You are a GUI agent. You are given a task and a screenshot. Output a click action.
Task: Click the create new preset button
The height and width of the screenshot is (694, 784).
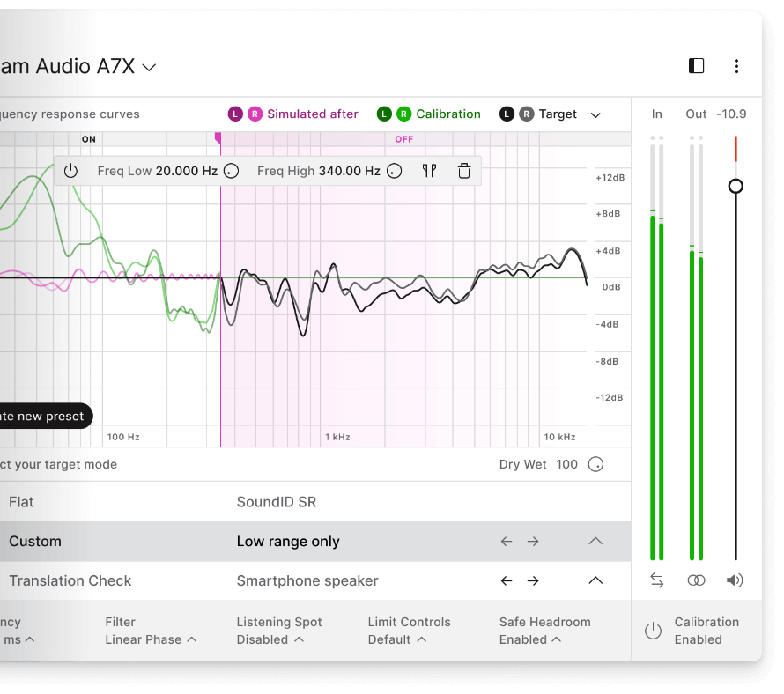tap(46, 416)
